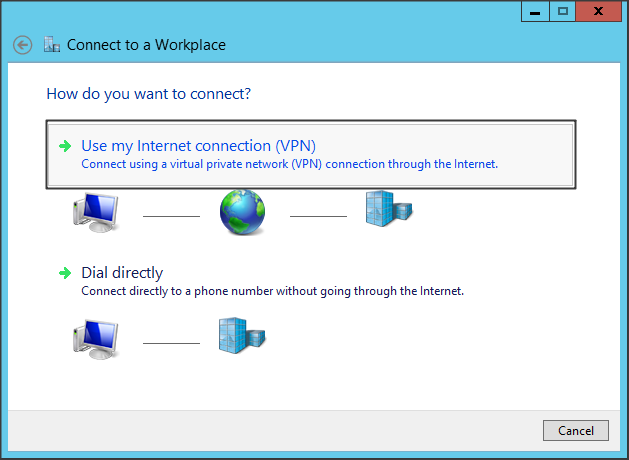Click computer icon in the VPN diagram

click(96, 212)
